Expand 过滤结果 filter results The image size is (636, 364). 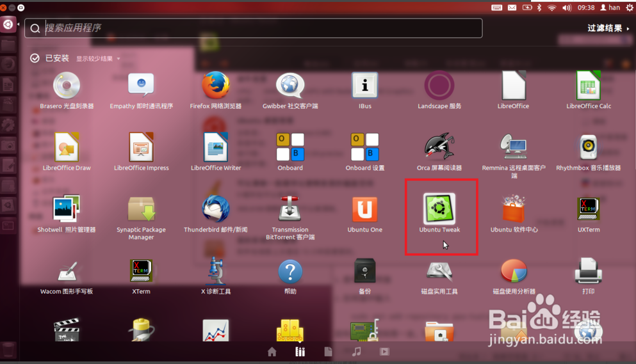[608, 28]
